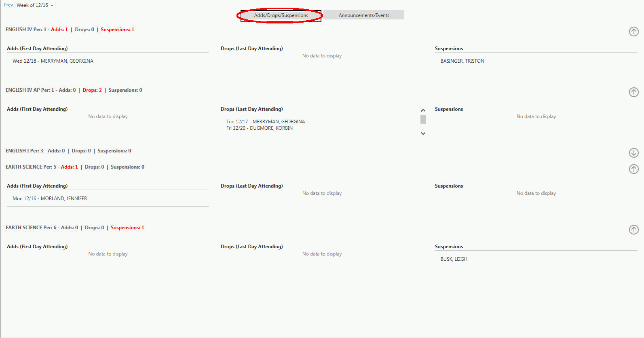Expand the ENGLISH I Per 3 section
Screen dimensions: 644x338
(x=633, y=153)
